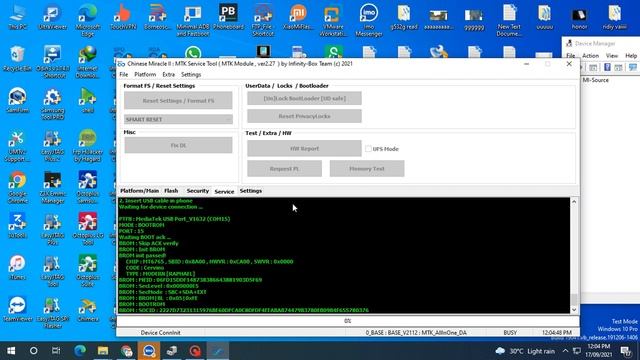This screenshot has height=360, width=640.
Task: Click the (Un)Lock BootLoader button
Action: pyautogui.click(x=304, y=98)
